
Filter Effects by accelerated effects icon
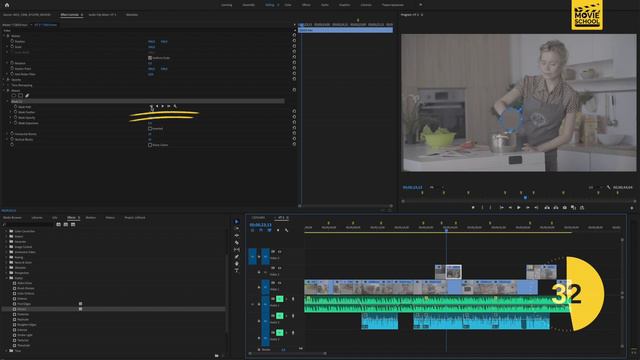point(58,224)
